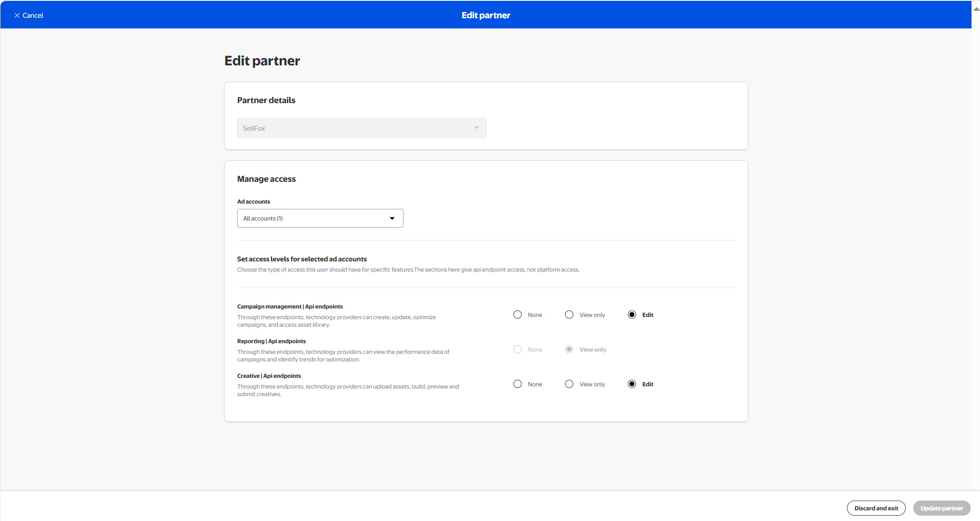Select None for Campaign management
The height and width of the screenshot is (521, 980).
[x=517, y=315]
